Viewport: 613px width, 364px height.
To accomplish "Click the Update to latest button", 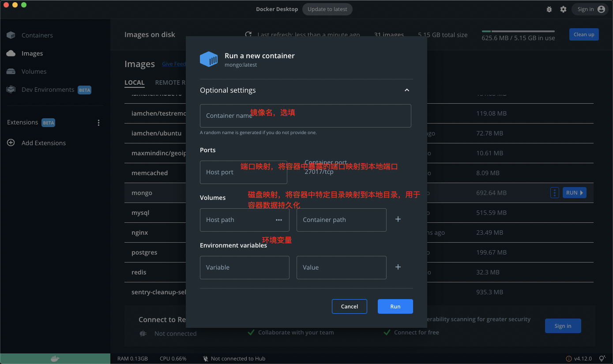I will point(327,9).
